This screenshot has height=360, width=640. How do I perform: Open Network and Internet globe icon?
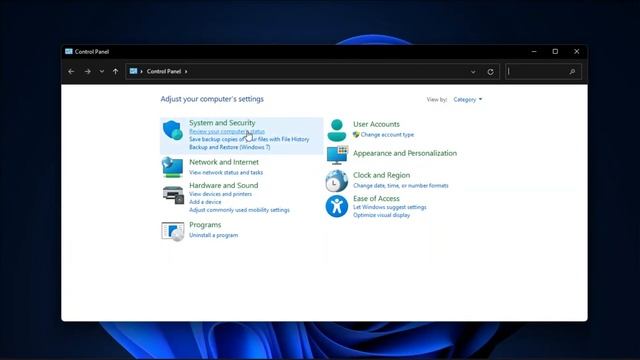coord(173,167)
